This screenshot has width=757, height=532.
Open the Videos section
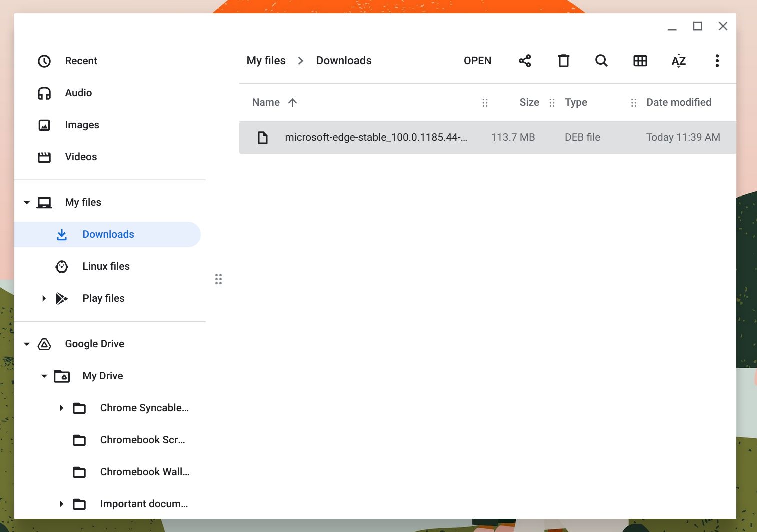(x=81, y=157)
